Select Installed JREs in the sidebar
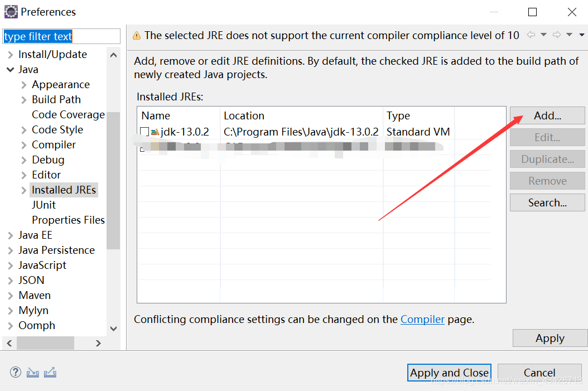Screen dimensions: 588x391 64,190
